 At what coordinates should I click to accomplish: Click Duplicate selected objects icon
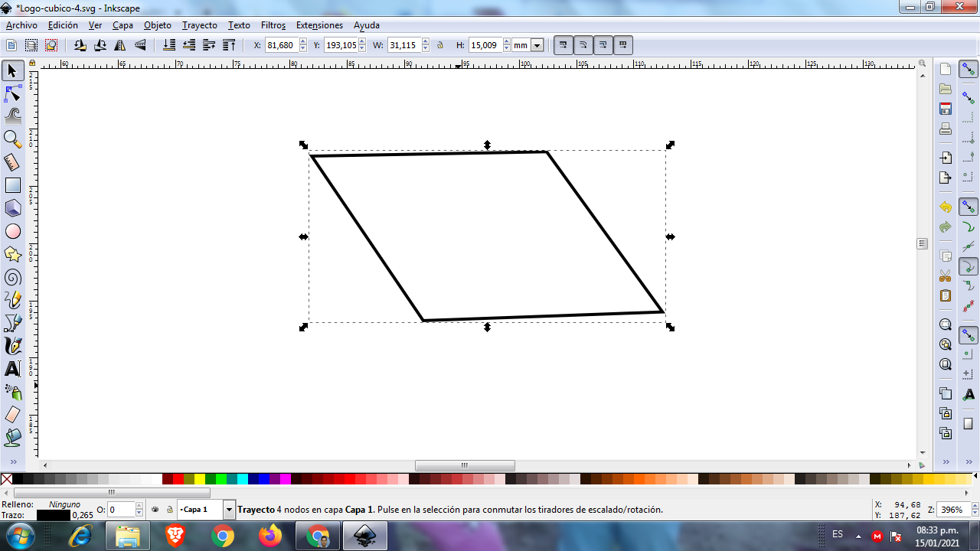coord(946,393)
